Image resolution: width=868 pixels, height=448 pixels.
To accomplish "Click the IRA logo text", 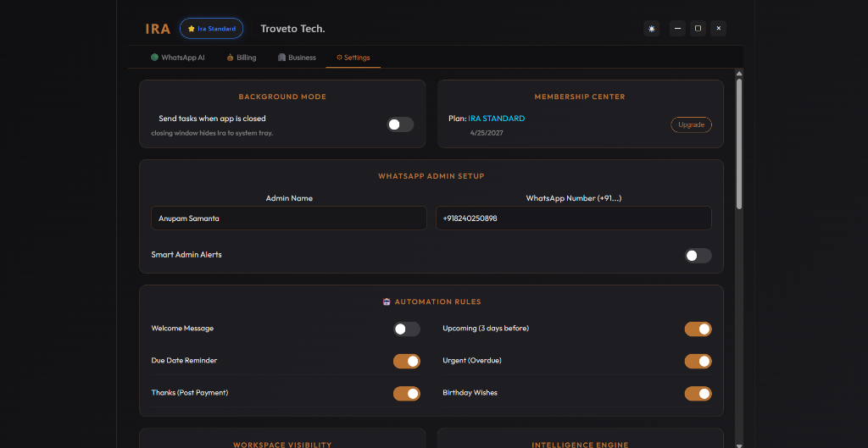I will point(158,29).
